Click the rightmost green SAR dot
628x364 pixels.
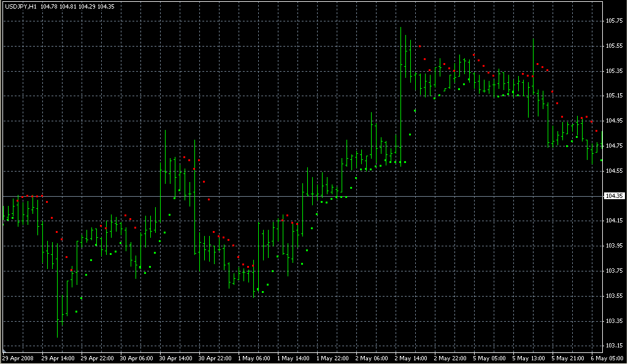[601, 160]
